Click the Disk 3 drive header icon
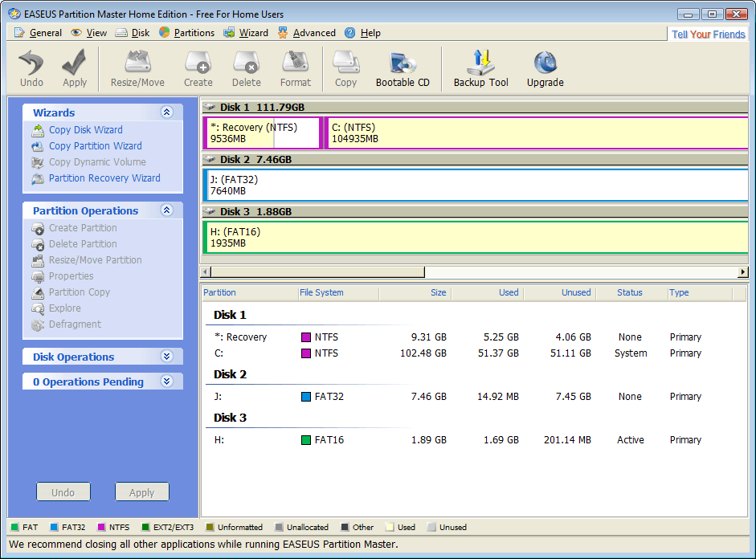This screenshot has height=559, width=756. [209, 211]
